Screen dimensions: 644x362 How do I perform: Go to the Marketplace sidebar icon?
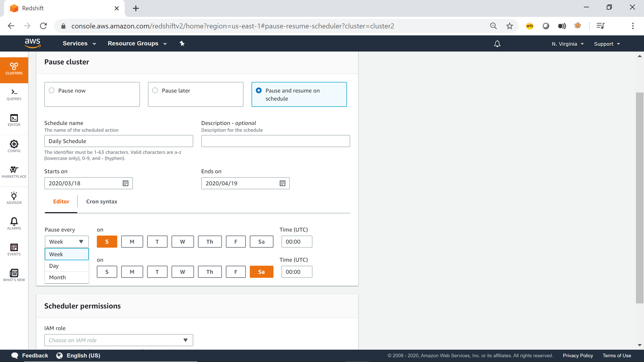click(14, 172)
